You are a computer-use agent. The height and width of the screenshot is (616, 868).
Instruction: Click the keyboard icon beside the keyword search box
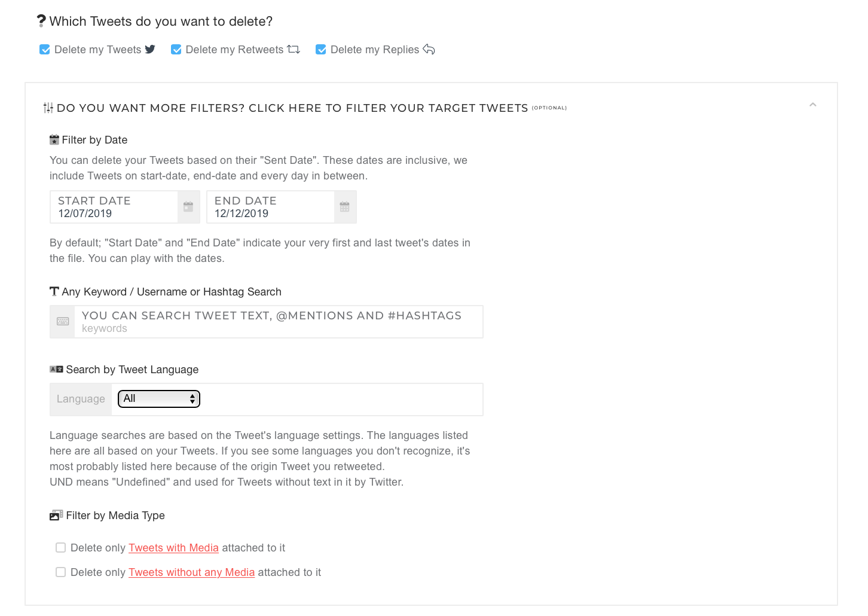point(62,321)
